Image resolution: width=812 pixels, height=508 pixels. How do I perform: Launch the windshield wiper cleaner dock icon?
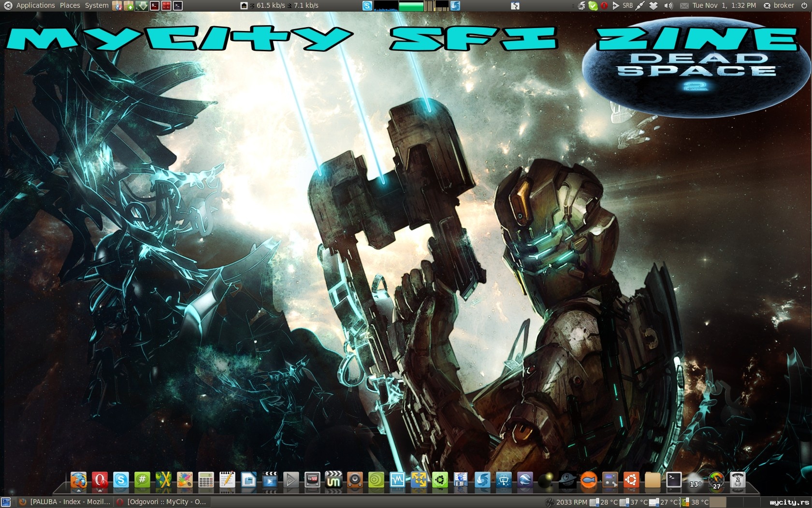pyautogui.click(x=504, y=480)
